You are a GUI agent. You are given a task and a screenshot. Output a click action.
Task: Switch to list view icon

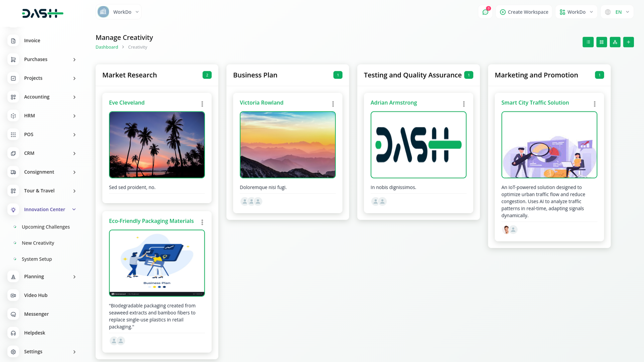588,42
